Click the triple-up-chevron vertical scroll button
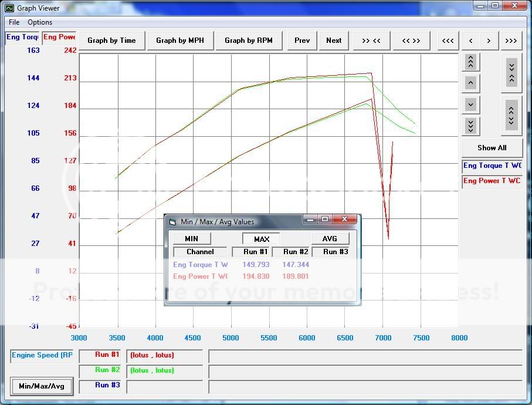 pos(470,61)
